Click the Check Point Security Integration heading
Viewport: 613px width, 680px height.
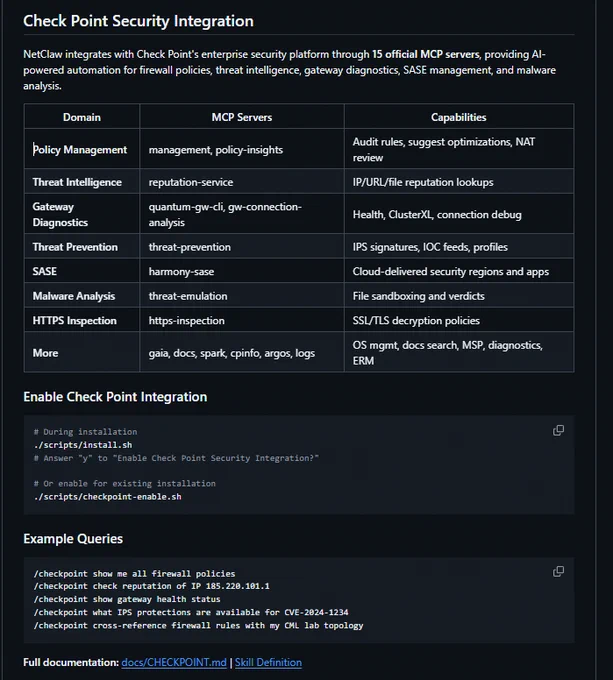click(x=138, y=21)
